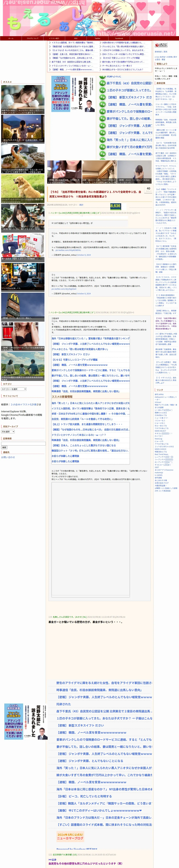Screen dimensions: 179x868
Task: Click the >>119 reply anchor
Action: click(53, 860)
